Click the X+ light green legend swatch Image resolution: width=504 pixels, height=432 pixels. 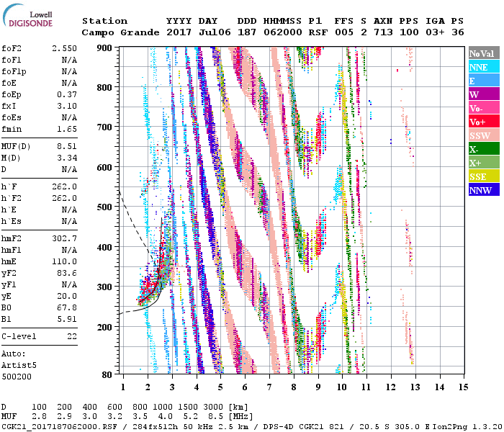click(x=482, y=163)
